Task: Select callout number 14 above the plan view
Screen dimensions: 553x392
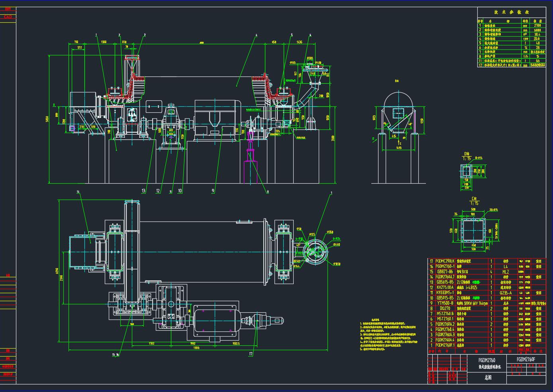Action: click(x=78, y=192)
